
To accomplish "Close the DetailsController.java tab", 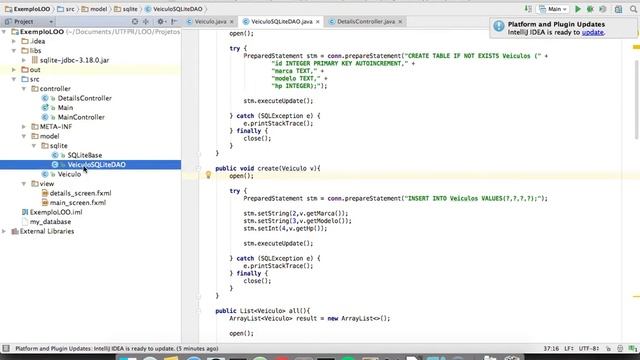I will tap(400, 22).
